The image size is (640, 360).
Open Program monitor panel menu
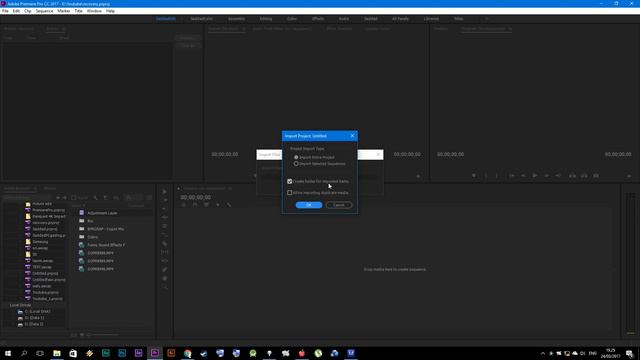[510, 29]
